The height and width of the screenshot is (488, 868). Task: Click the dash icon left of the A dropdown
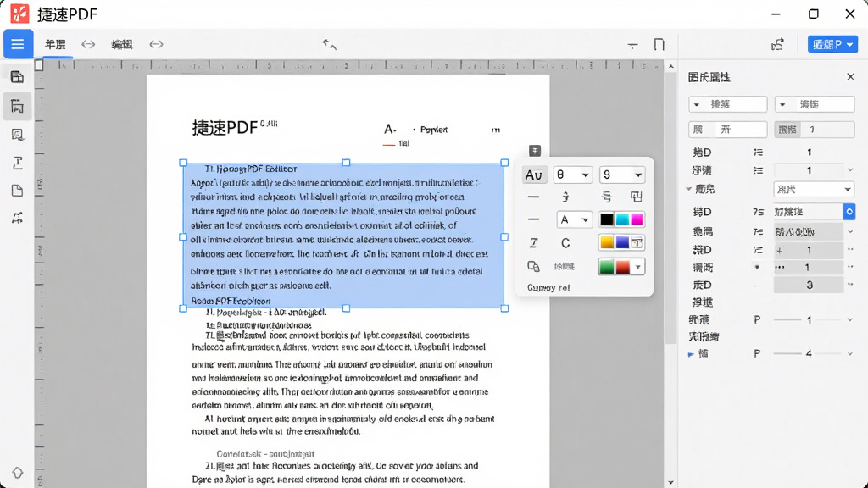(x=534, y=219)
